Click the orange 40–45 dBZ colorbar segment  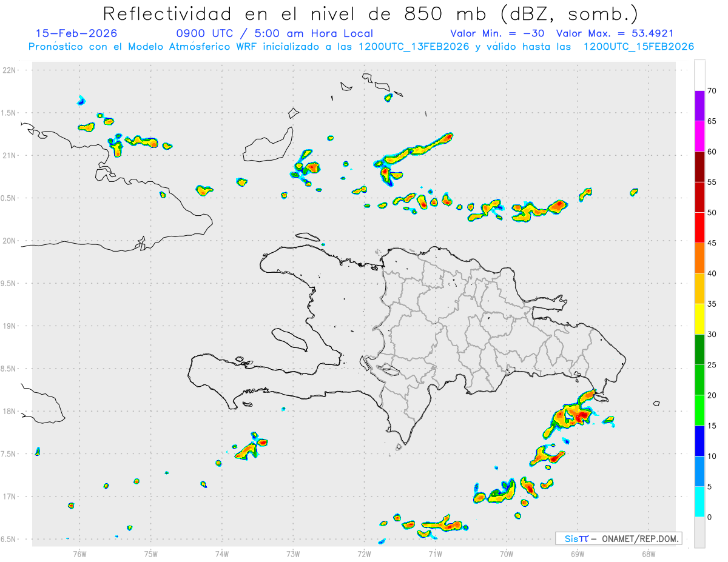point(699,258)
